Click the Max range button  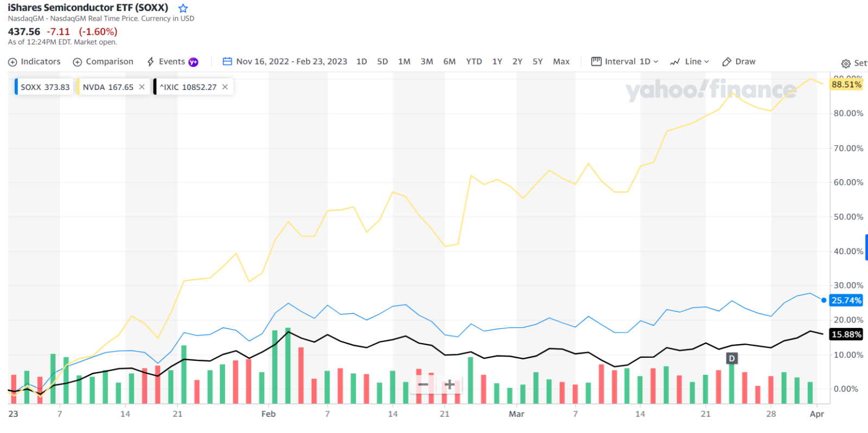[561, 62]
